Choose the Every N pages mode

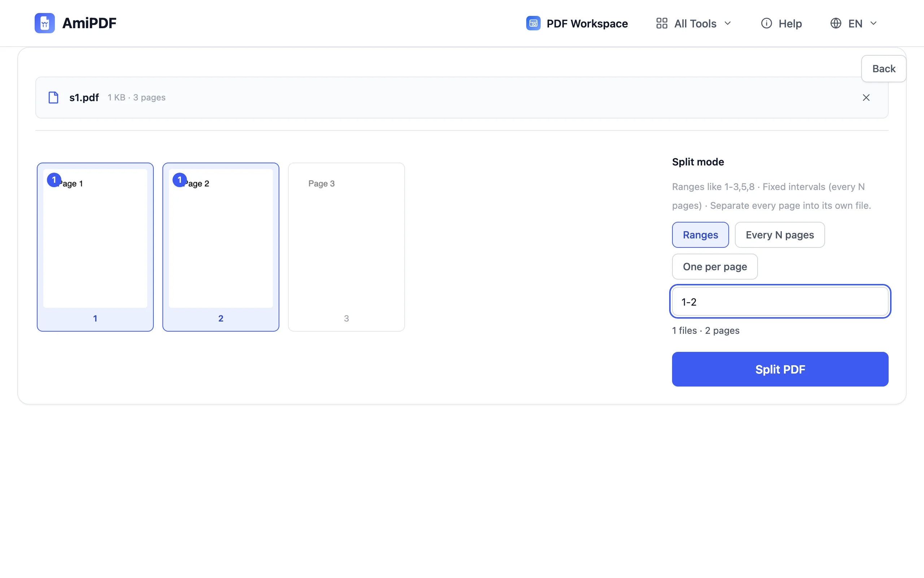tap(780, 235)
